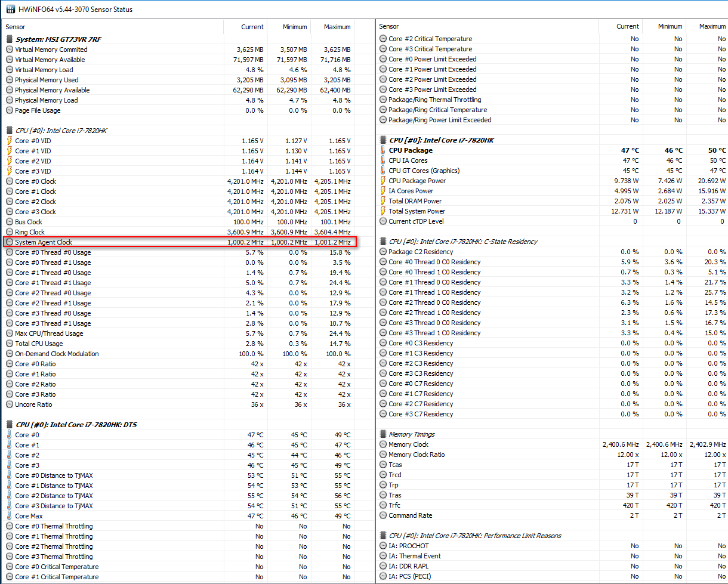Select the Package/Ring Power Limit Exceeded row
Image resolution: width=728 pixels, height=584 pixels.
point(552,120)
